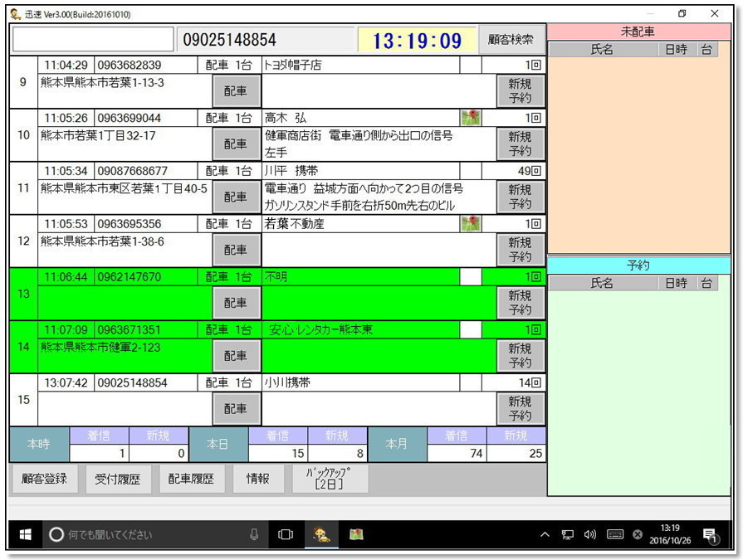743x560 pixels.
Task: Open the map icon for 高木 弘
Action: pos(471,118)
